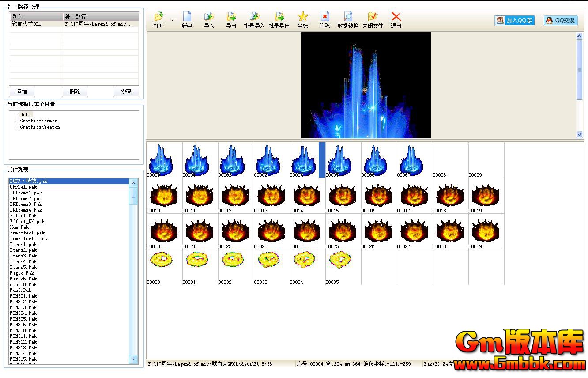The image size is (588, 378).
Task: Click the 加入QQ群 button
Action: (x=515, y=20)
